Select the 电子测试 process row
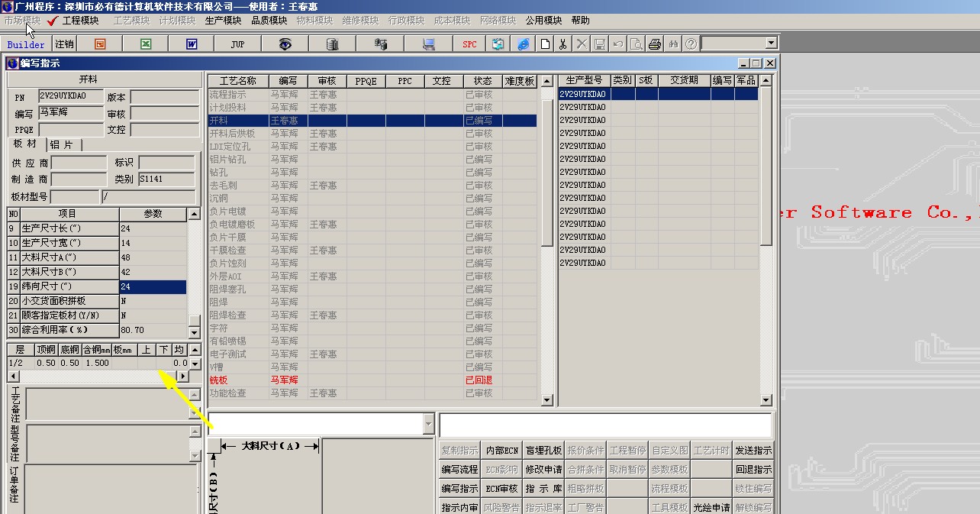Viewport: 980px width, 514px height. click(x=372, y=354)
